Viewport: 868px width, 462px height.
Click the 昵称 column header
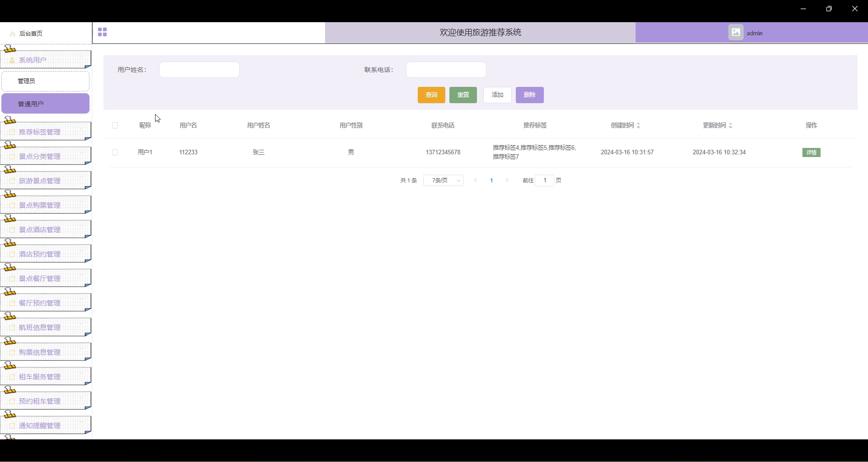(x=145, y=126)
